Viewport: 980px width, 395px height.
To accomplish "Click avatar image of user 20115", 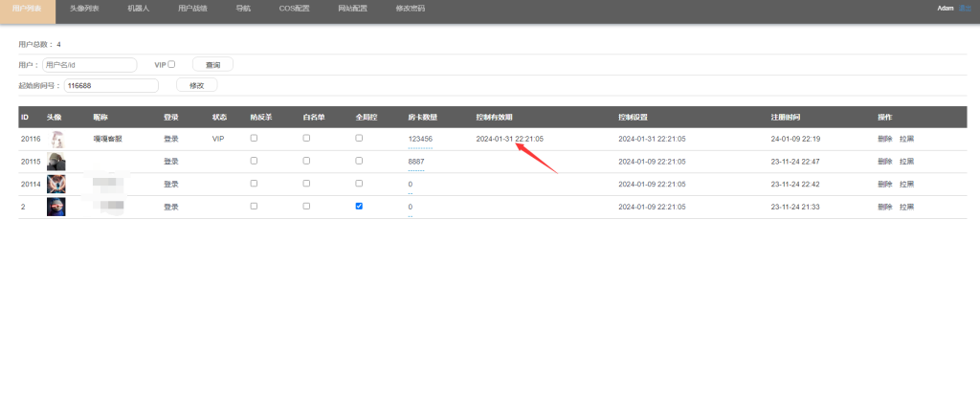I will pos(56,162).
